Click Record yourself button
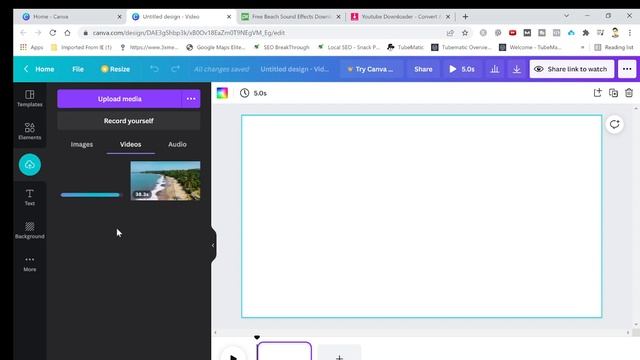This screenshot has width=640, height=360. point(129,121)
